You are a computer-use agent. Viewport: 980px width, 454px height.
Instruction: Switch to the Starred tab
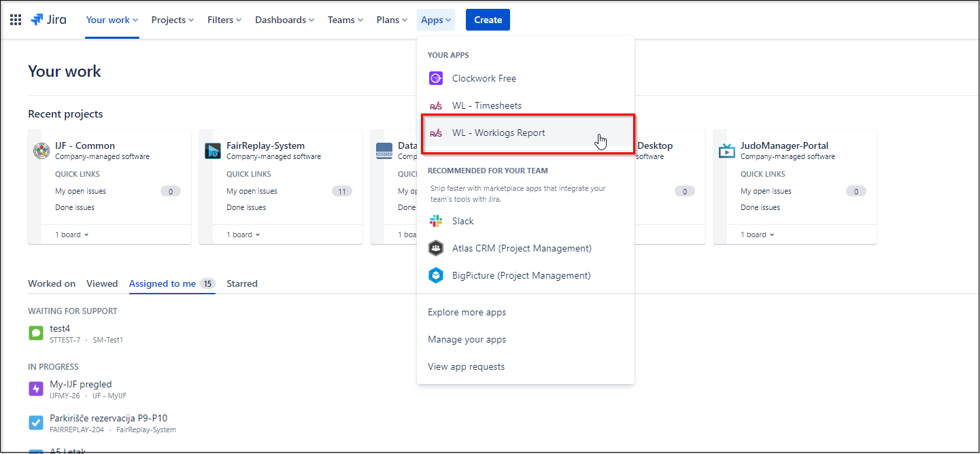[242, 283]
